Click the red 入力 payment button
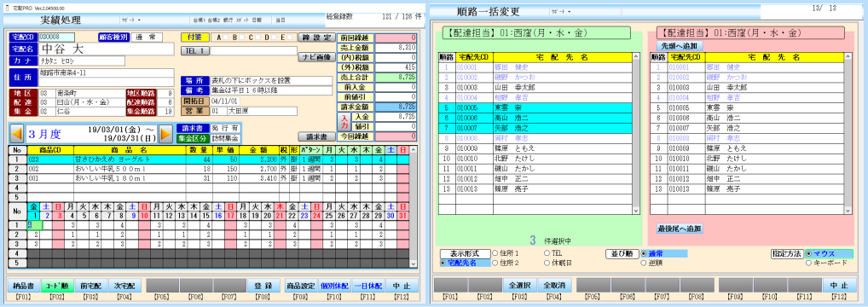Viewport: 868px width, 307px height. (343, 121)
